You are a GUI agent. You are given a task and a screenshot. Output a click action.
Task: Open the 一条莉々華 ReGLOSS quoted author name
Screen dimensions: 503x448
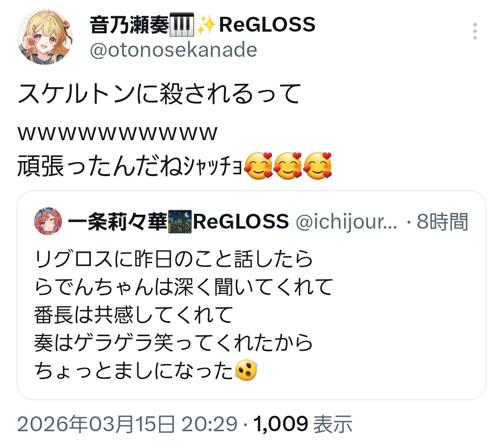178,221
